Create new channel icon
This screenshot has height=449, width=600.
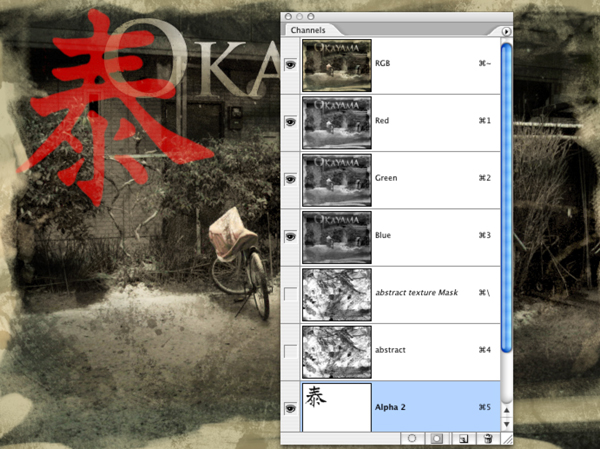pos(462,438)
